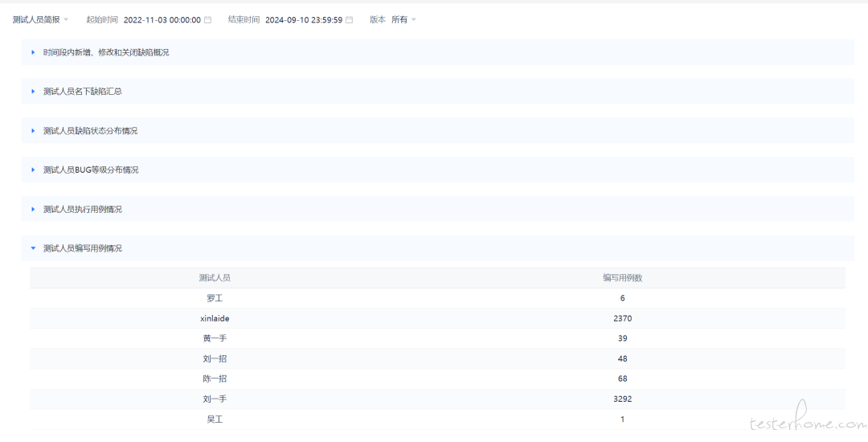Click the 测试人员 column header

(215, 278)
